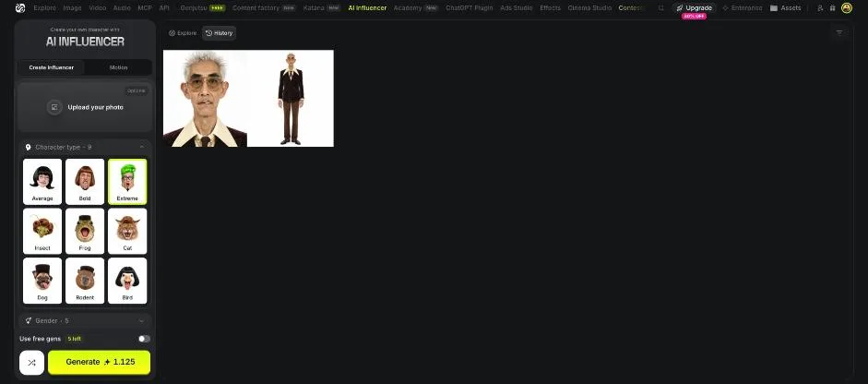Open the ChatGPT Plugin menu item
This screenshot has width=868, height=384.
469,7
